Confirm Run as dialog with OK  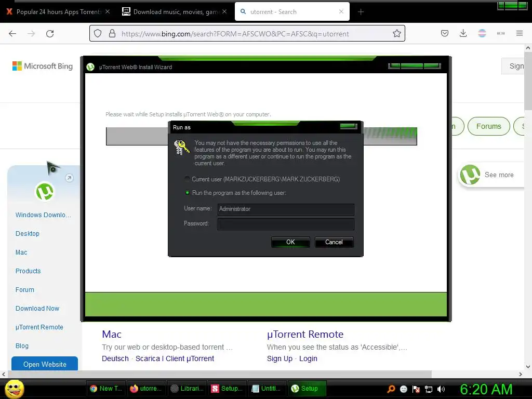click(290, 242)
